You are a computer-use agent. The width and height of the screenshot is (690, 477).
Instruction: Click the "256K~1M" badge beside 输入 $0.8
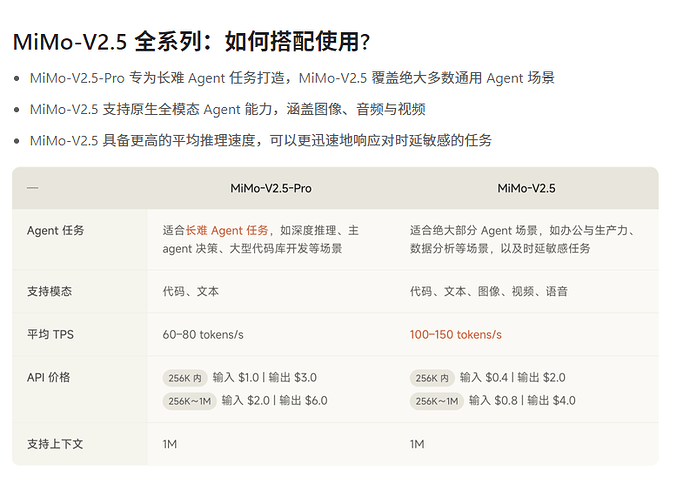(437, 401)
